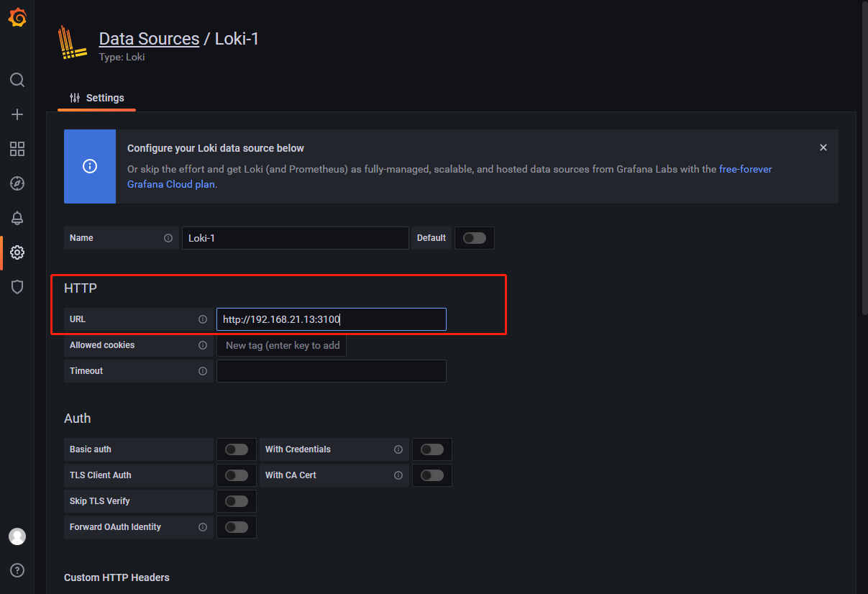Click the info icon beside Forward OAuth Identity

click(203, 527)
